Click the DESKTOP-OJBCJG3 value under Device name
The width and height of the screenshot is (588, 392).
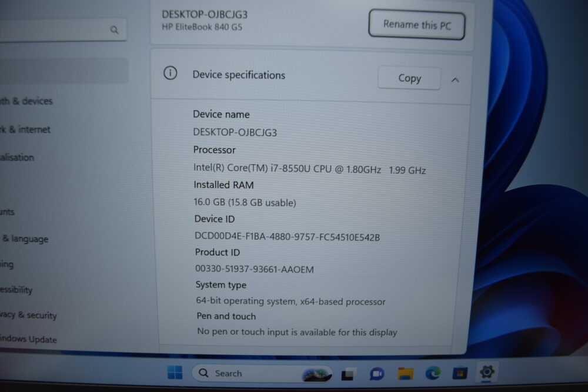coord(235,132)
